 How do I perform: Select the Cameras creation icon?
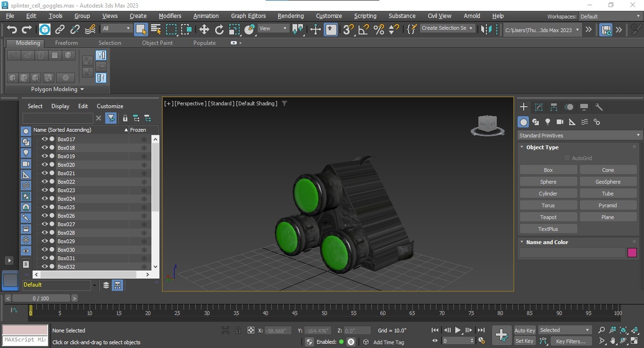560,121
